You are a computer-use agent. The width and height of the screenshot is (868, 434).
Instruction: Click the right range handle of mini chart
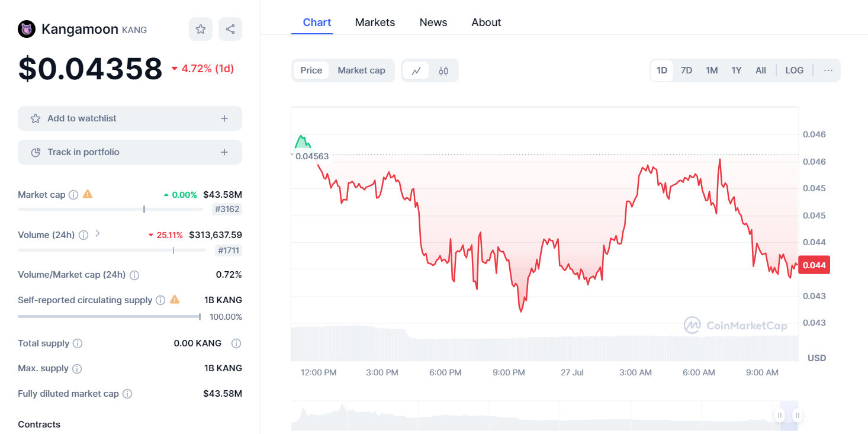pos(798,415)
